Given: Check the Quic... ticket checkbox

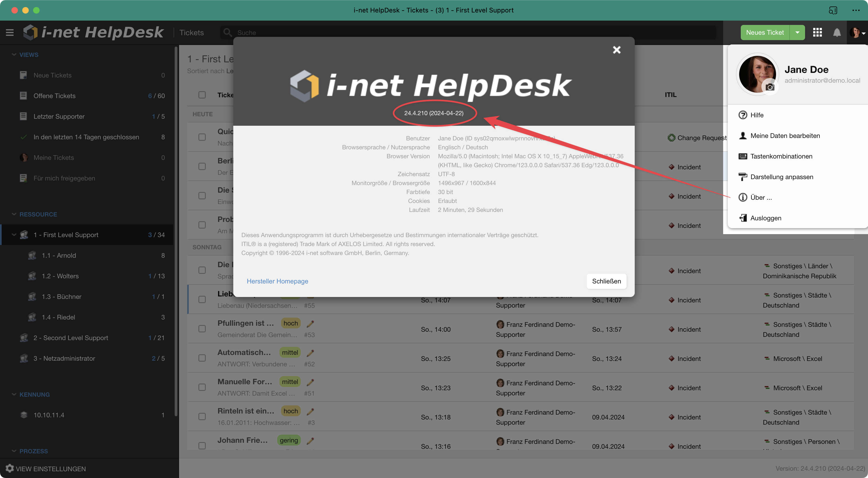Looking at the screenshot, I should tap(202, 137).
